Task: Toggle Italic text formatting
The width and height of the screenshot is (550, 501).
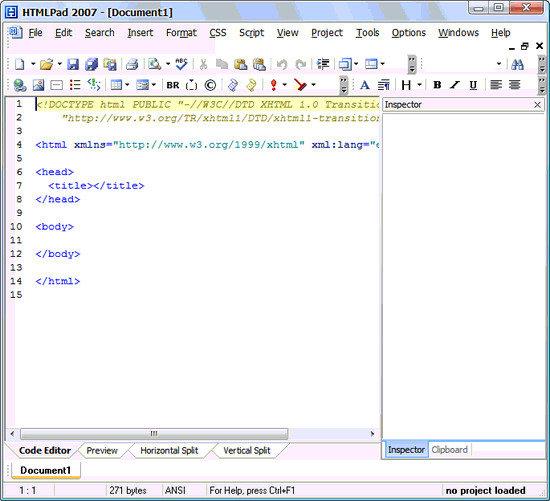Action: (x=455, y=85)
